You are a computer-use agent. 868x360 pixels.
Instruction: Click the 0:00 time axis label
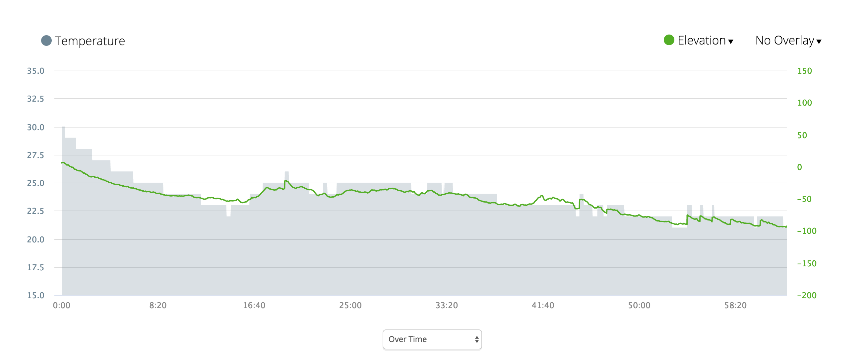click(62, 305)
